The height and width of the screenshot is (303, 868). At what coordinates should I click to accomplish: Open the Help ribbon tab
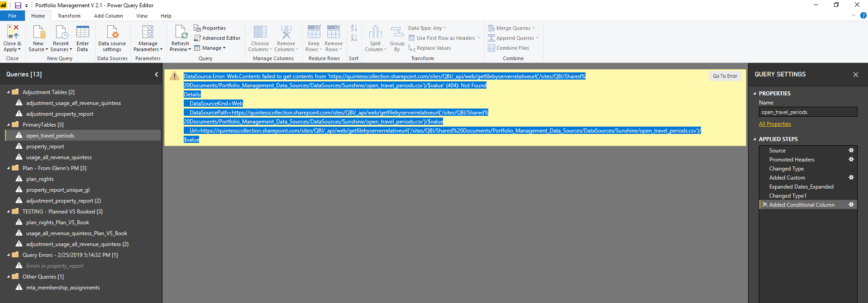point(166,16)
